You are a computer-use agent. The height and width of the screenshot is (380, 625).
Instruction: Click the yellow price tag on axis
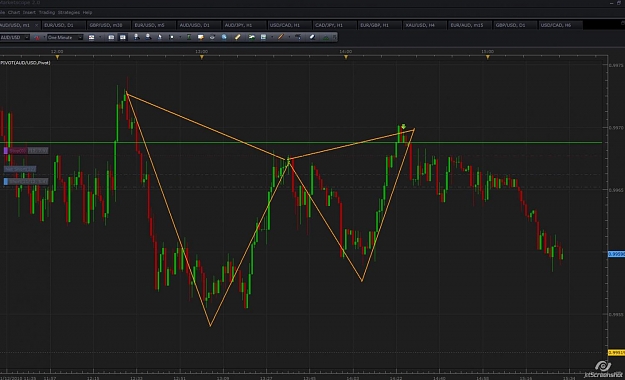tap(616, 352)
